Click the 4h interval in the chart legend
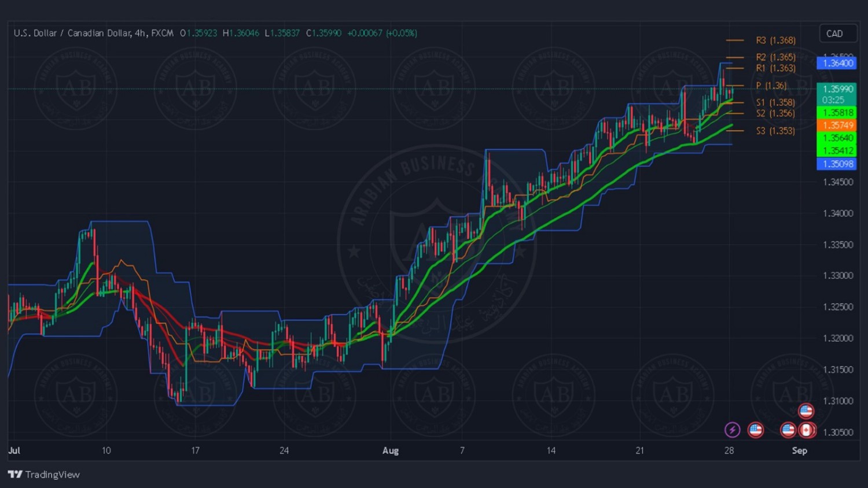This screenshot has height=488, width=868. (140, 33)
